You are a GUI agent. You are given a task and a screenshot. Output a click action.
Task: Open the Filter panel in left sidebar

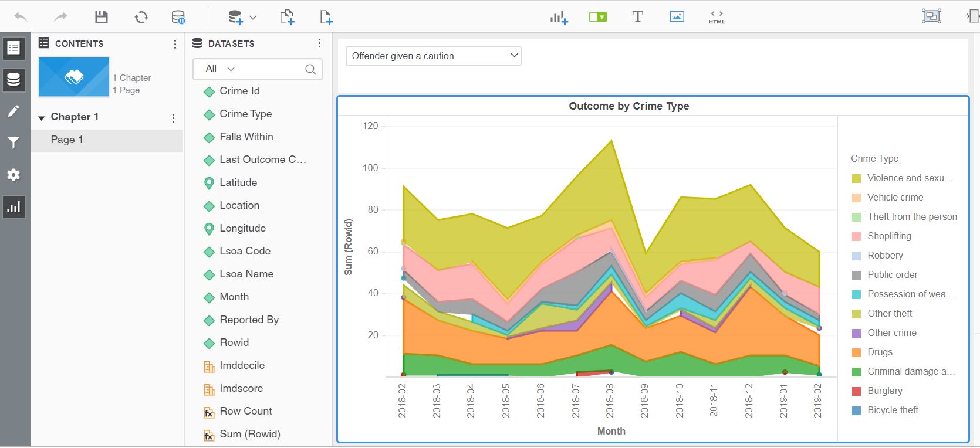[x=13, y=143]
